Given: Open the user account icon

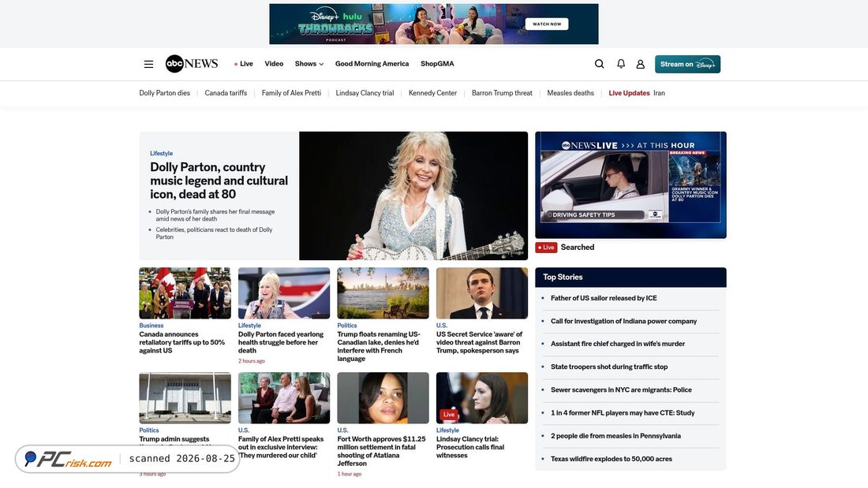Looking at the screenshot, I should (x=641, y=64).
